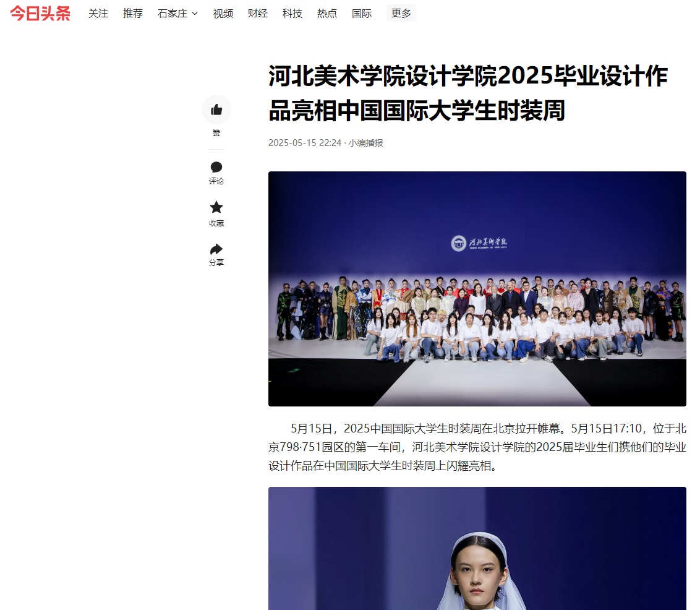Viewport: 700px width, 610px height.
Task: Open the 更多 menu
Action: click(x=401, y=14)
